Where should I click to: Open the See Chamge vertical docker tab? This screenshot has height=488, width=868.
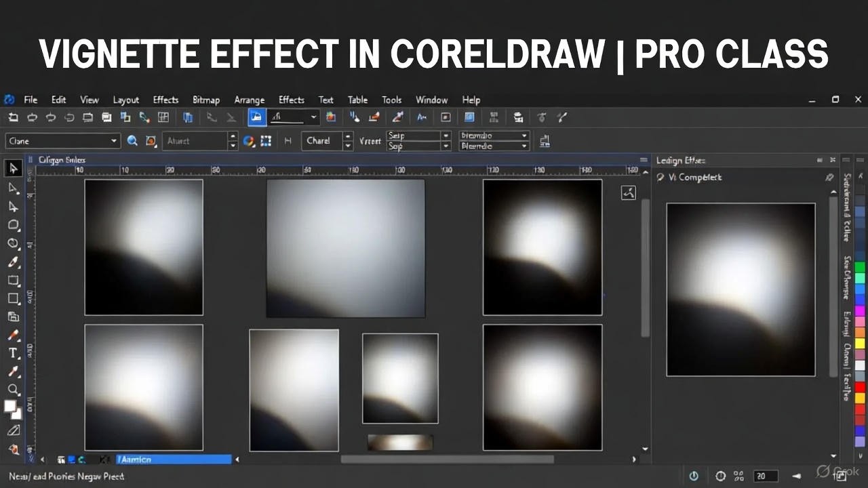[x=847, y=278]
